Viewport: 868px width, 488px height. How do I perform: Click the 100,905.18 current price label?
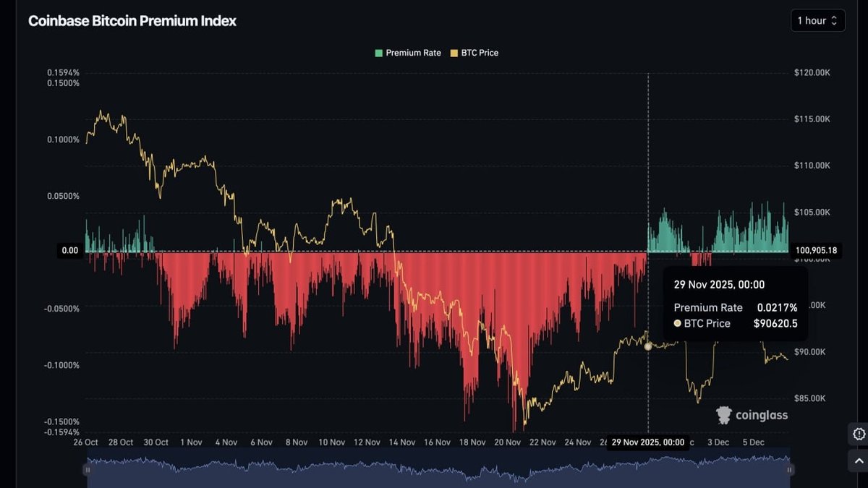[816, 250]
